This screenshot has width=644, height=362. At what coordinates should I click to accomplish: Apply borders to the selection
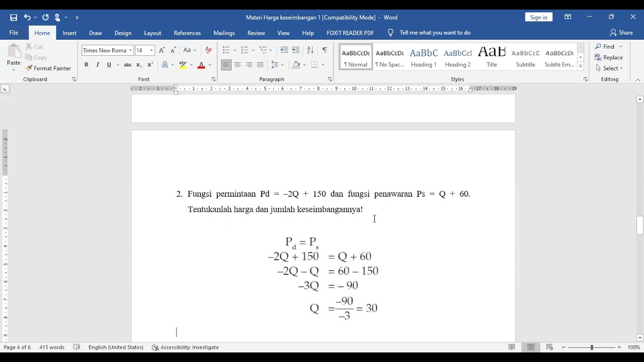[314, 65]
